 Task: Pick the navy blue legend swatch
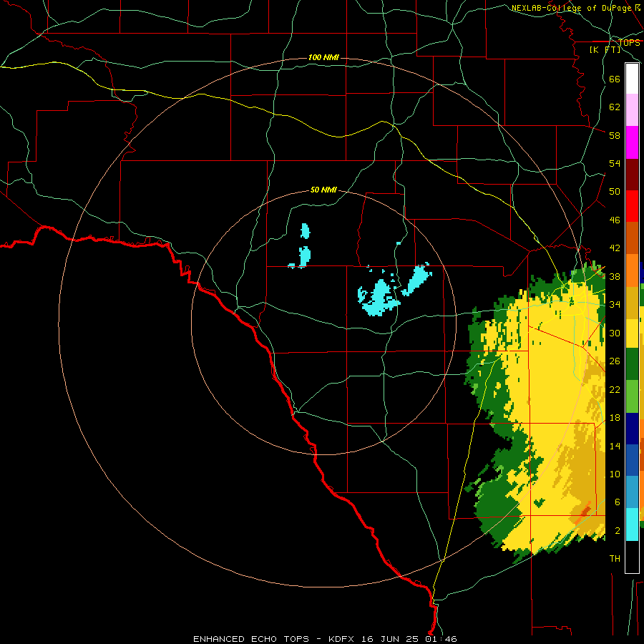coord(632,429)
